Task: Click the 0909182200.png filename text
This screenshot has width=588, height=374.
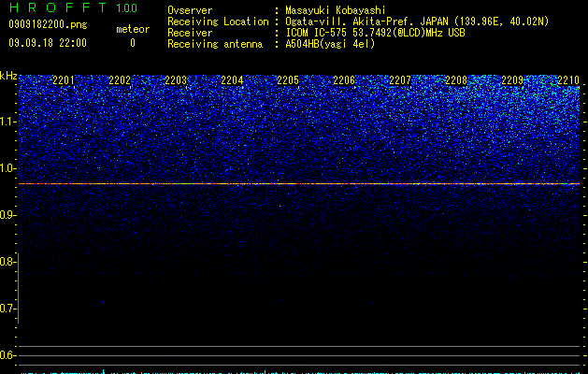Action: (x=48, y=24)
